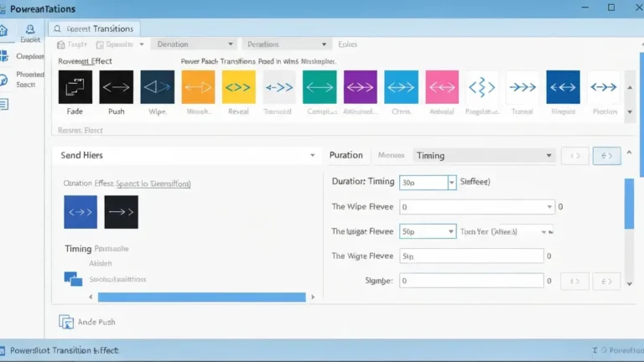Open the Duration Timing 30p dropdown
644x362 pixels.
pos(451,182)
